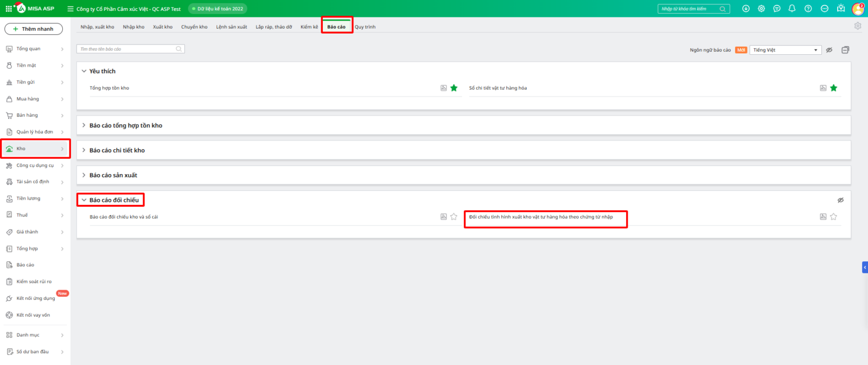Click the collapse all groups icon
Screen dimensions: 868x365
pyautogui.click(x=845, y=50)
